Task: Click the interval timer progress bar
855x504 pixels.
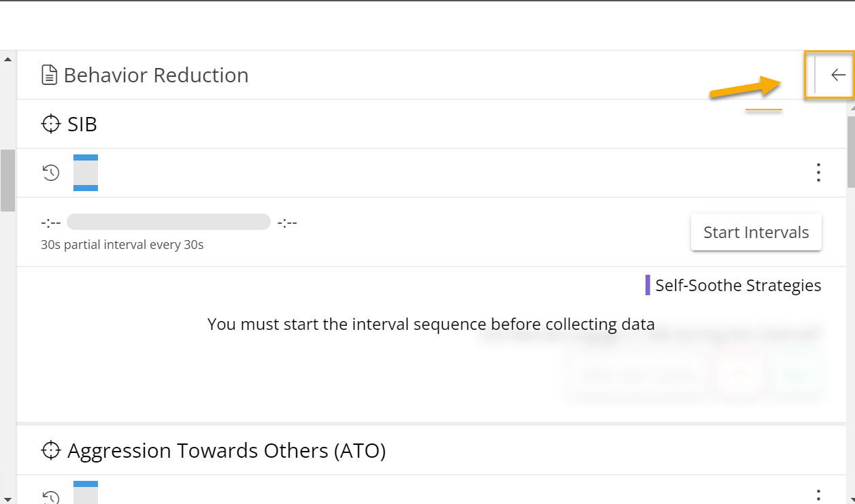Action: click(168, 222)
